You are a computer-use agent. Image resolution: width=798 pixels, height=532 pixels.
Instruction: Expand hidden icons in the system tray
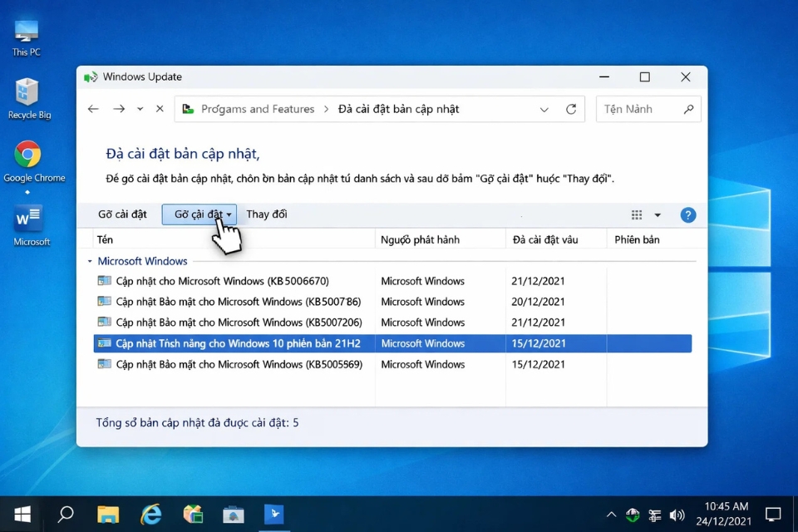click(x=611, y=515)
